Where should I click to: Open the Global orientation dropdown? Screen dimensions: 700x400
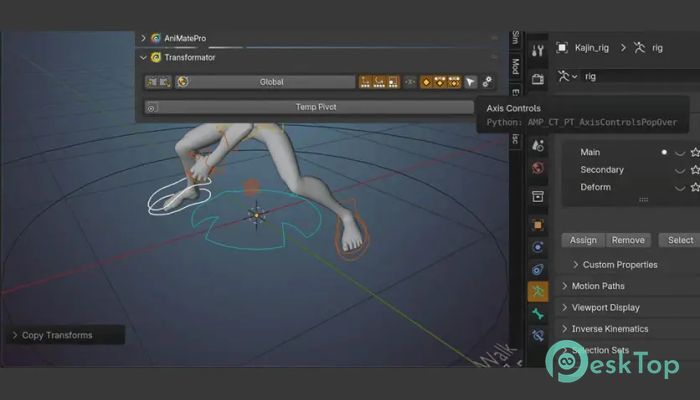click(266, 82)
